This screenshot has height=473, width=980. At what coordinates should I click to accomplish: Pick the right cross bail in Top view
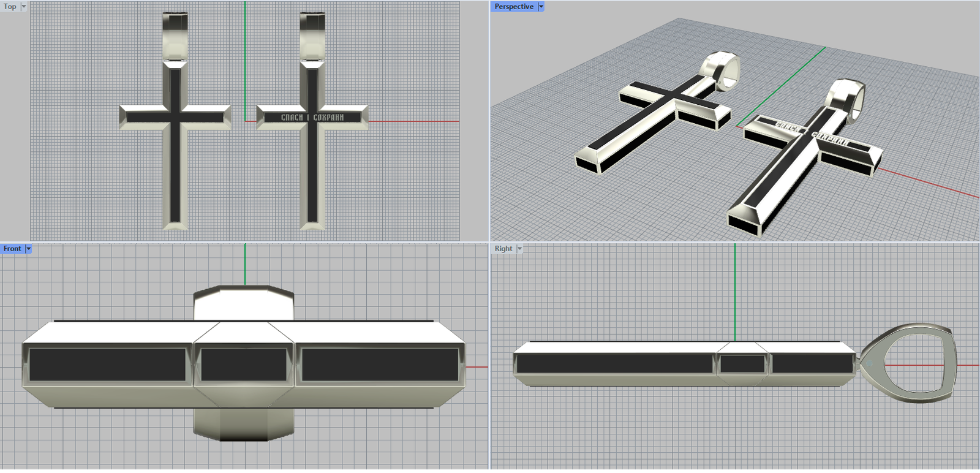[312, 37]
